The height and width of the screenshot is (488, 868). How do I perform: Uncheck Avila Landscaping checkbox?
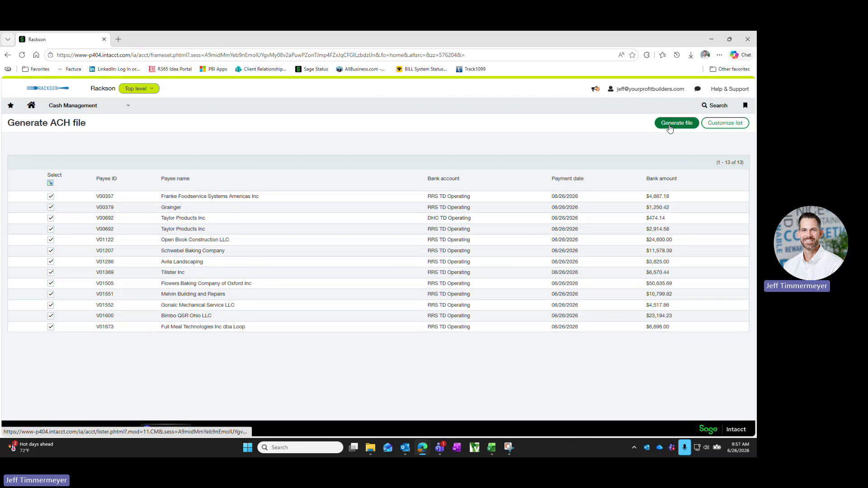click(51, 262)
